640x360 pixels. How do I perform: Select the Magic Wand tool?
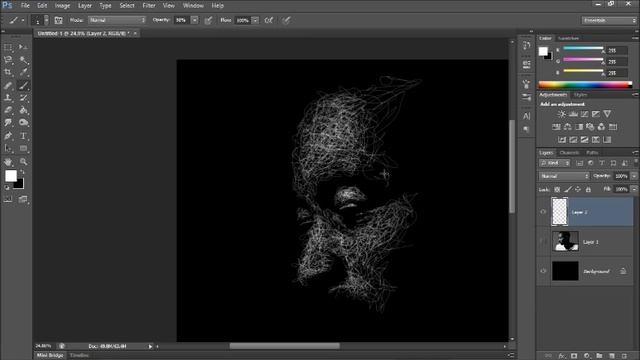coord(23,60)
